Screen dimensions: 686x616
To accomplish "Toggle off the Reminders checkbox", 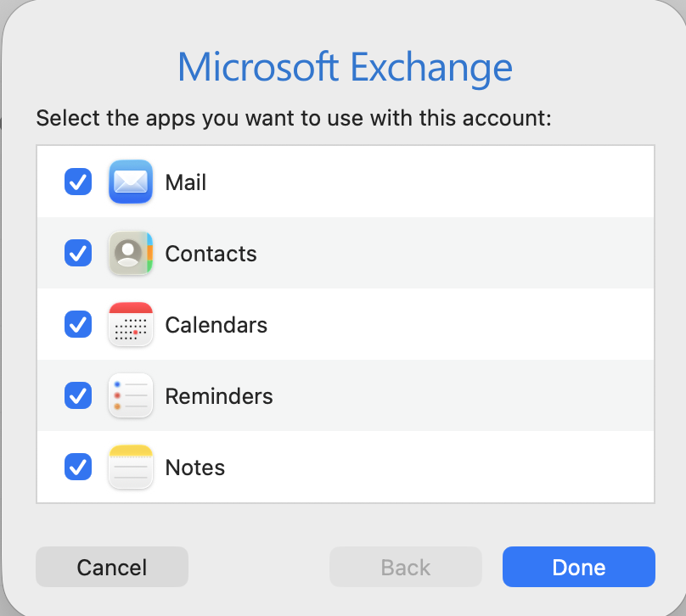I will pos(78,396).
